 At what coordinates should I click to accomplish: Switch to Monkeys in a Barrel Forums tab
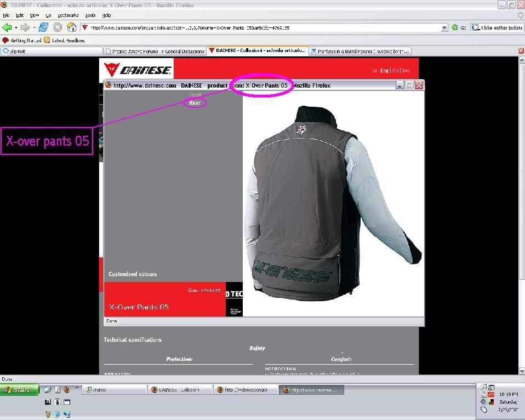click(359, 51)
